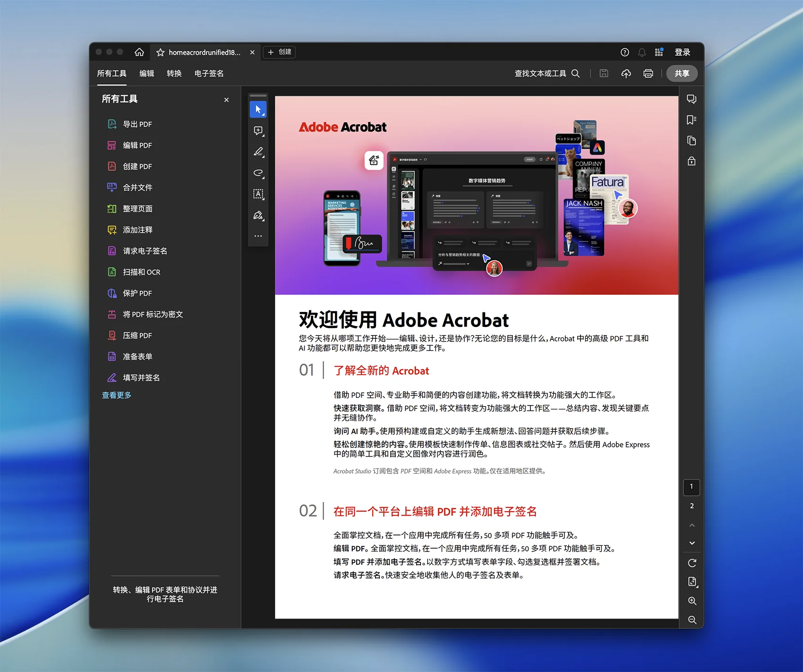The width and height of the screenshot is (803, 672).
Task: Open the help question mark icon
Action: pyautogui.click(x=624, y=52)
